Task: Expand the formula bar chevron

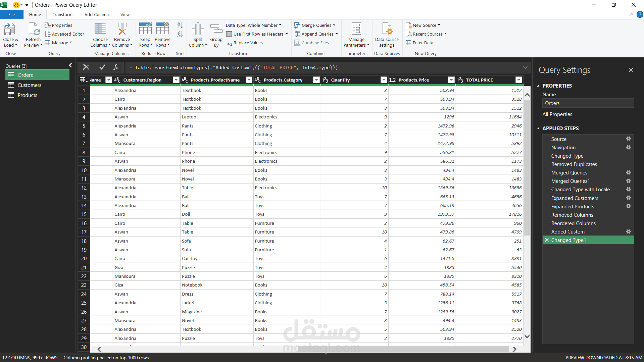Action: (x=525, y=67)
